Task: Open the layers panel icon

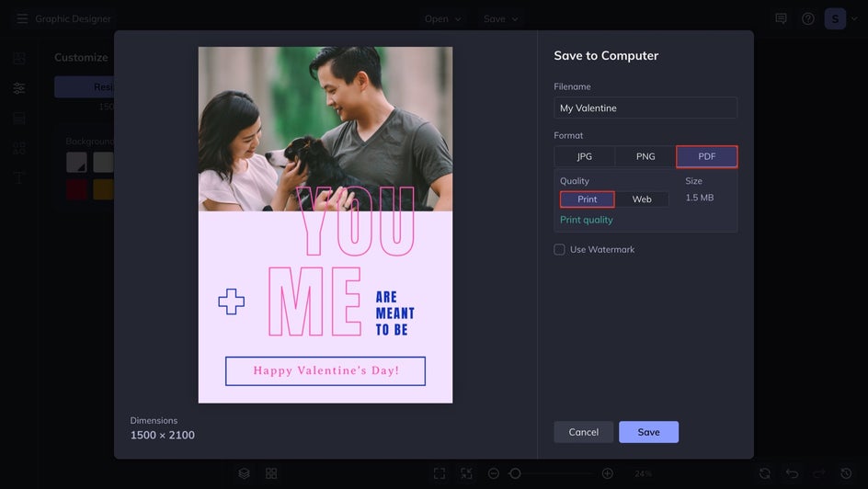Action: coord(245,473)
